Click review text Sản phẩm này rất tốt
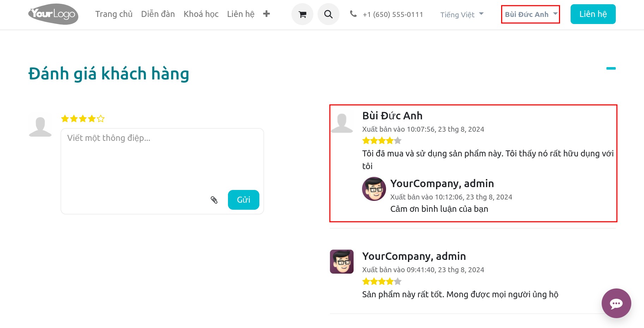Image resolution: width=644 pixels, height=328 pixels. coord(460,294)
